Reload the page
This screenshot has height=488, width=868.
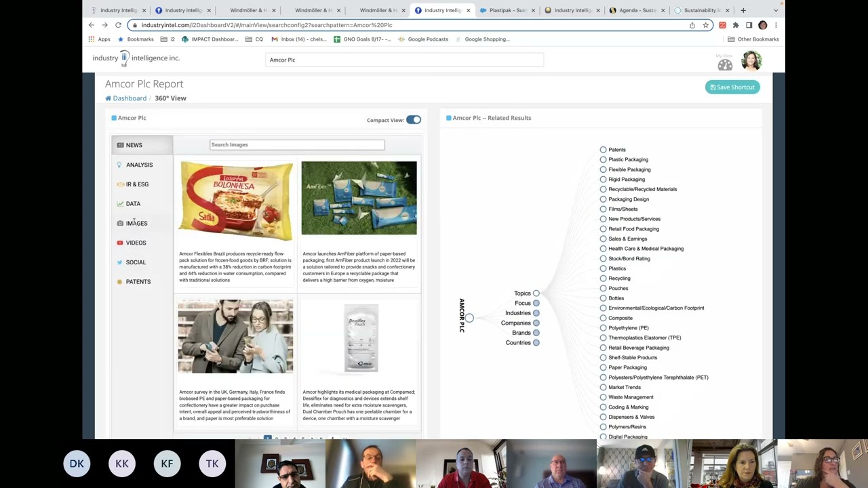click(118, 25)
